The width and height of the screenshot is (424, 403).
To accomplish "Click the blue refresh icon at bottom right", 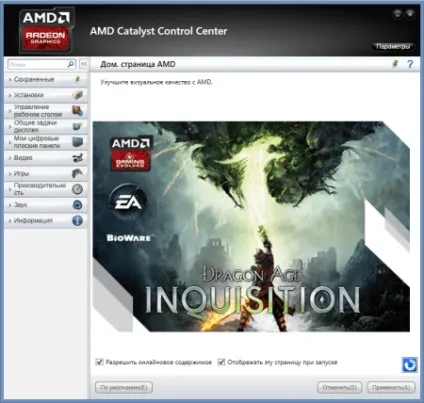I will (x=409, y=365).
